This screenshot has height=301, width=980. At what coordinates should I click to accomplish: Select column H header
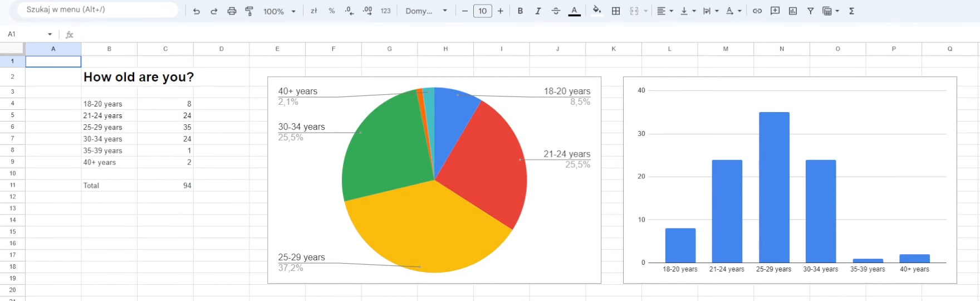click(x=445, y=49)
